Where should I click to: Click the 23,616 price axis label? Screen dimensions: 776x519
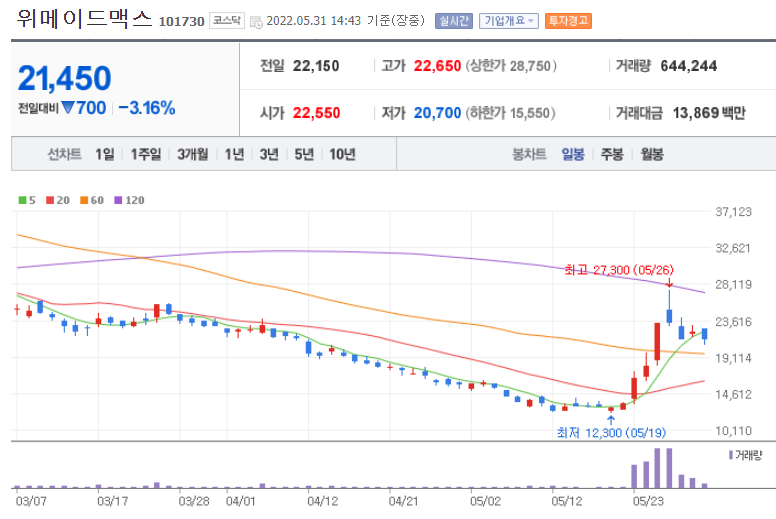pyautogui.click(x=733, y=322)
